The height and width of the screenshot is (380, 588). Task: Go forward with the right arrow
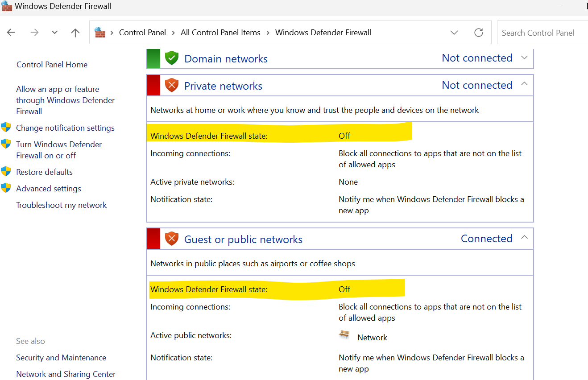point(34,33)
